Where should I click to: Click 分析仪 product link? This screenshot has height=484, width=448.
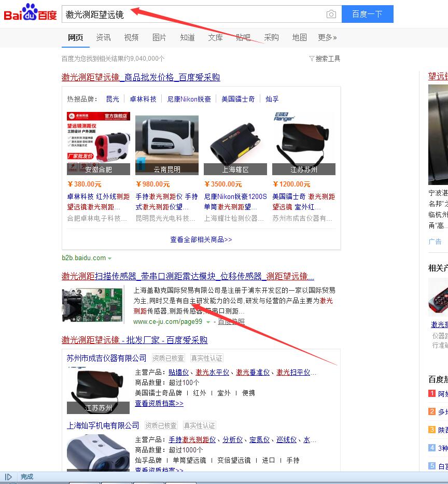click(x=233, y=440)
